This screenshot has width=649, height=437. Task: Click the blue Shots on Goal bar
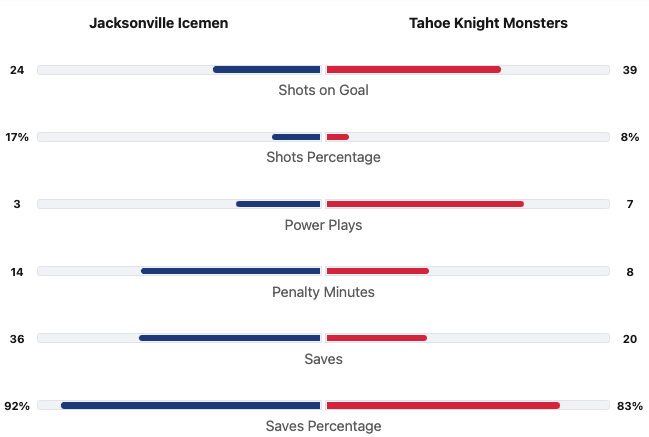coord(266,70)
